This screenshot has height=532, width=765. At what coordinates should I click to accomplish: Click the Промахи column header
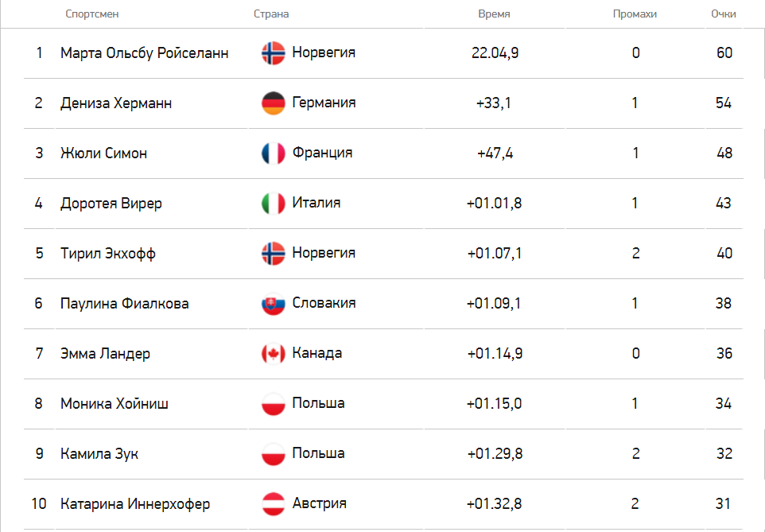(635, 14)
